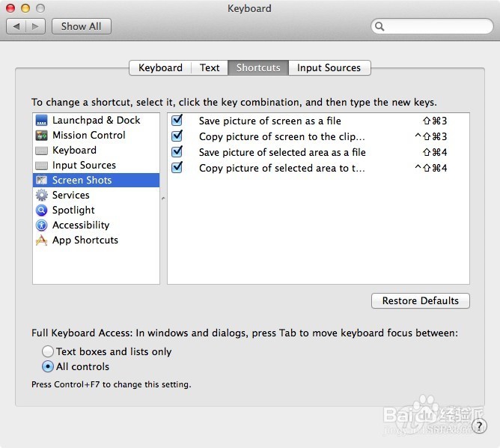Go back with the left arrow button
The width and height of the screenshot is (500, 448).
coord(16,26)
